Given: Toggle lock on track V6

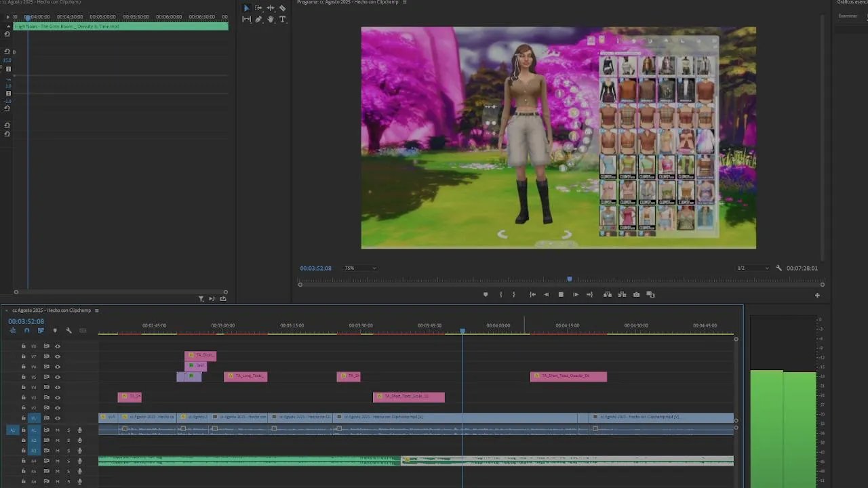Looking at the screenshot, I should pyautogui.click(x=23, y=367).
